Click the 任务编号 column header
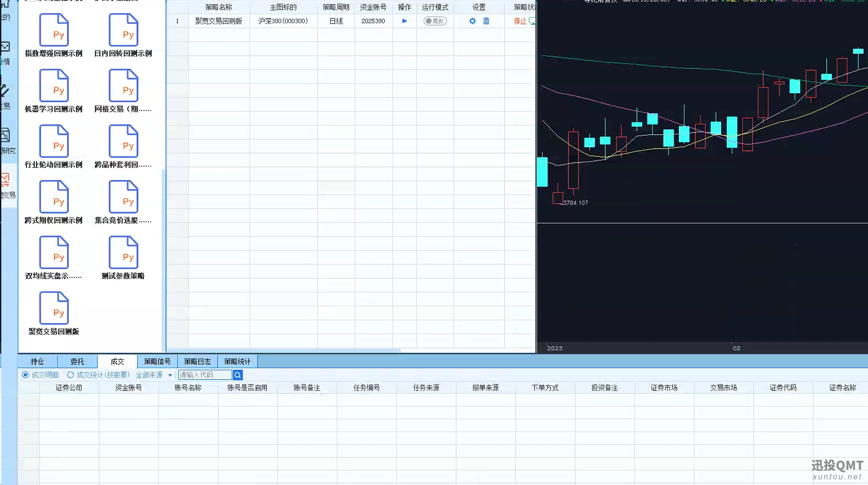 pyautogui.click(x=367, y=387)
